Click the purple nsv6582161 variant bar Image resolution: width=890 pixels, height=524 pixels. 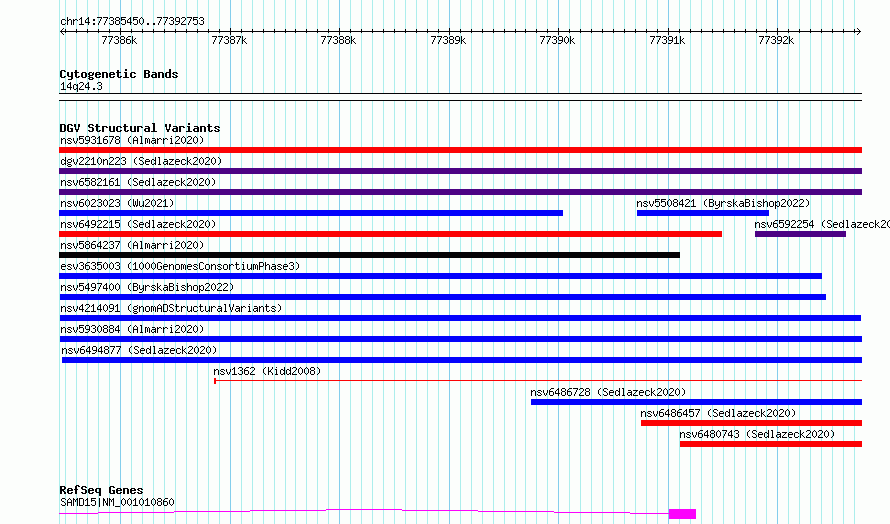pyautogui.click(x=460, y=192)
